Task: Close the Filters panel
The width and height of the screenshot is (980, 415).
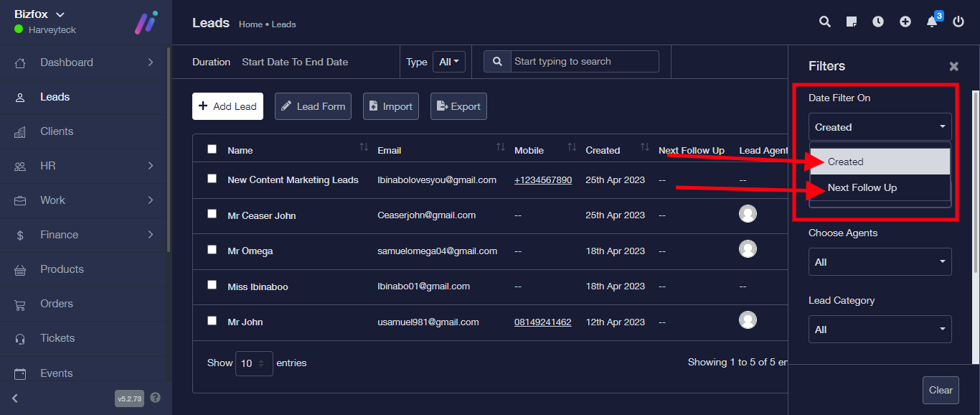Action: (953, 66)
